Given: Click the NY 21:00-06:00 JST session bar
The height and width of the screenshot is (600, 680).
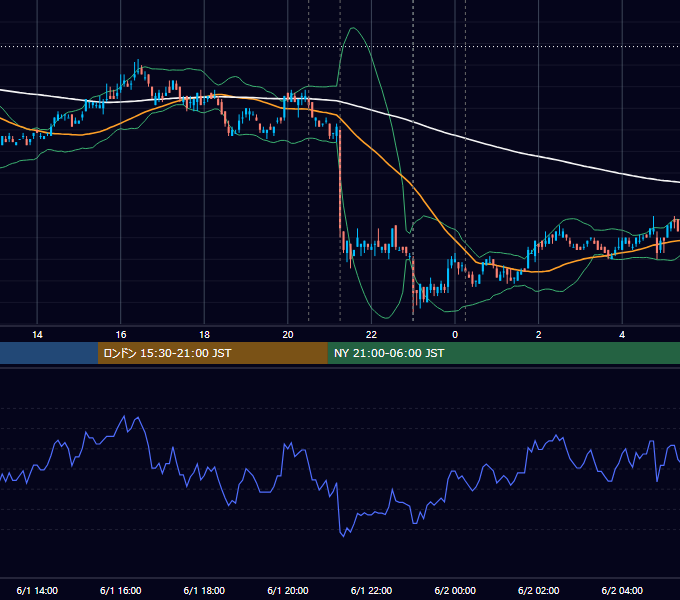Looking at the screenshot, I should [503, 353].
